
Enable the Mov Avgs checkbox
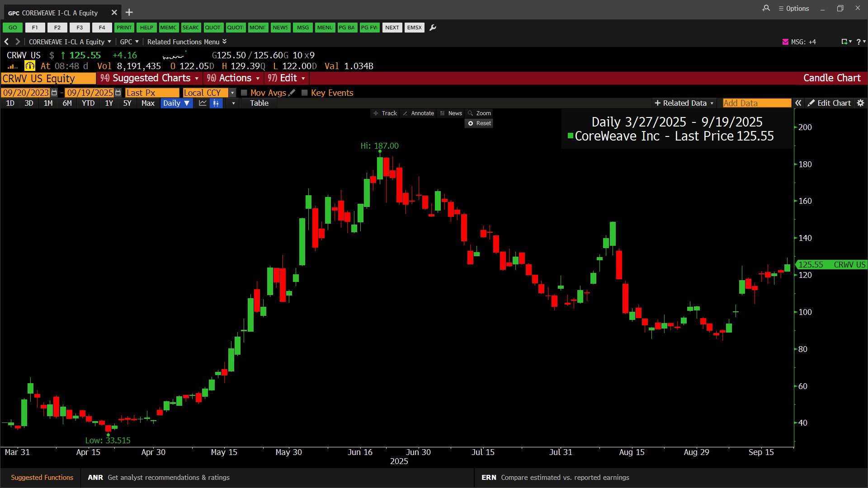[x=244, y=93]
